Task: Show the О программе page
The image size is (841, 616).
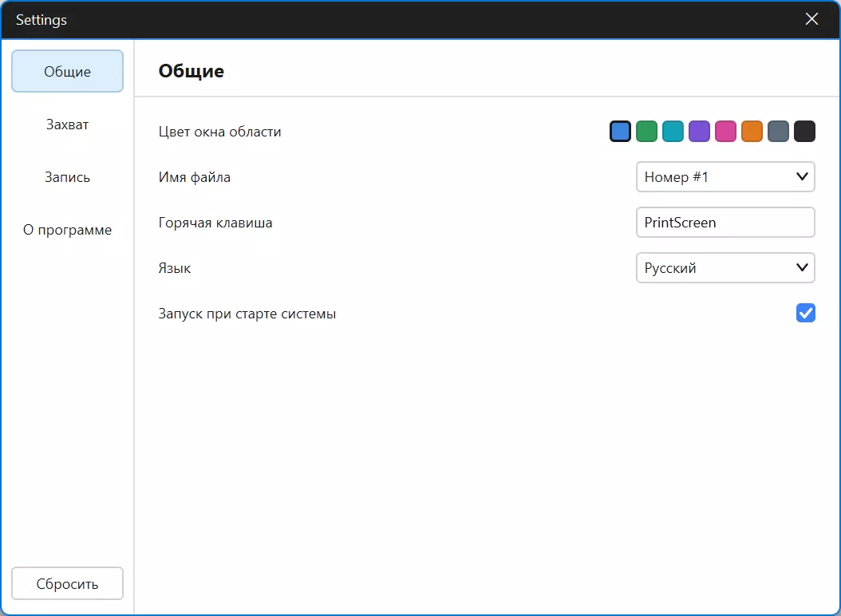Action: click(x=67, y=230)
